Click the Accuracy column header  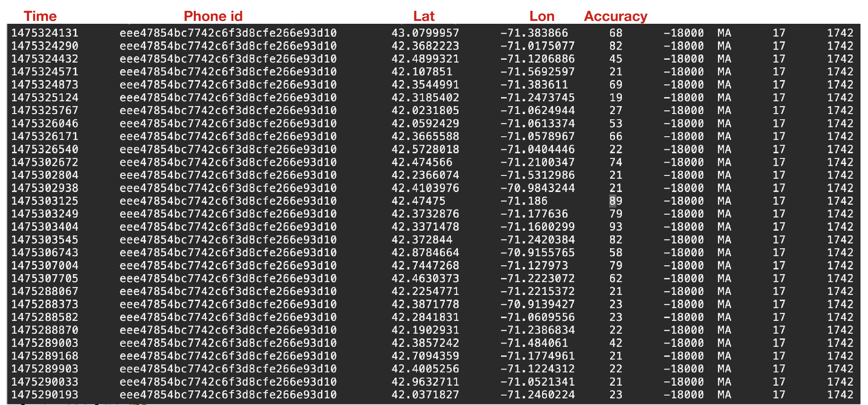(615, 16)
